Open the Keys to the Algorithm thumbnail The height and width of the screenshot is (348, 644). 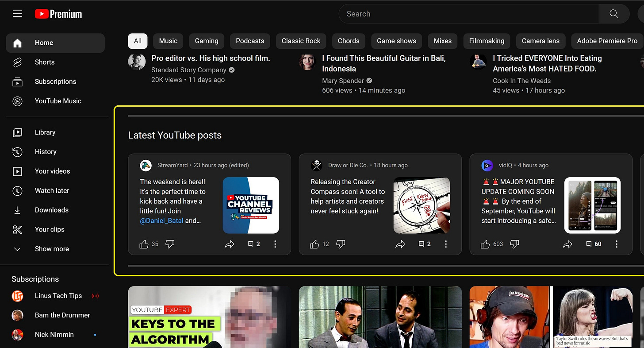210,317
